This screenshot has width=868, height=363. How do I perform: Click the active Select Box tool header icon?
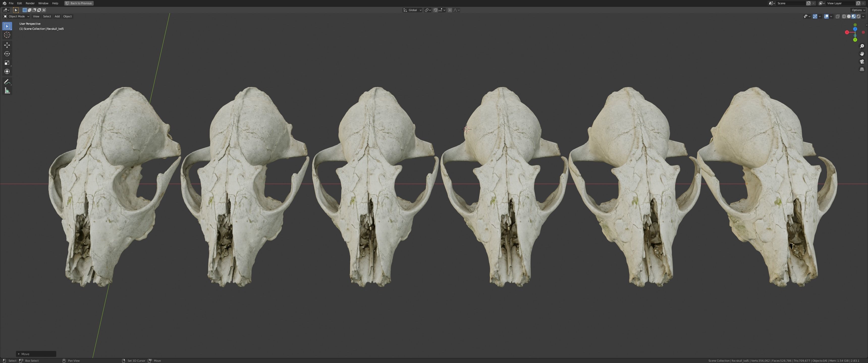[x=15, y=10]
